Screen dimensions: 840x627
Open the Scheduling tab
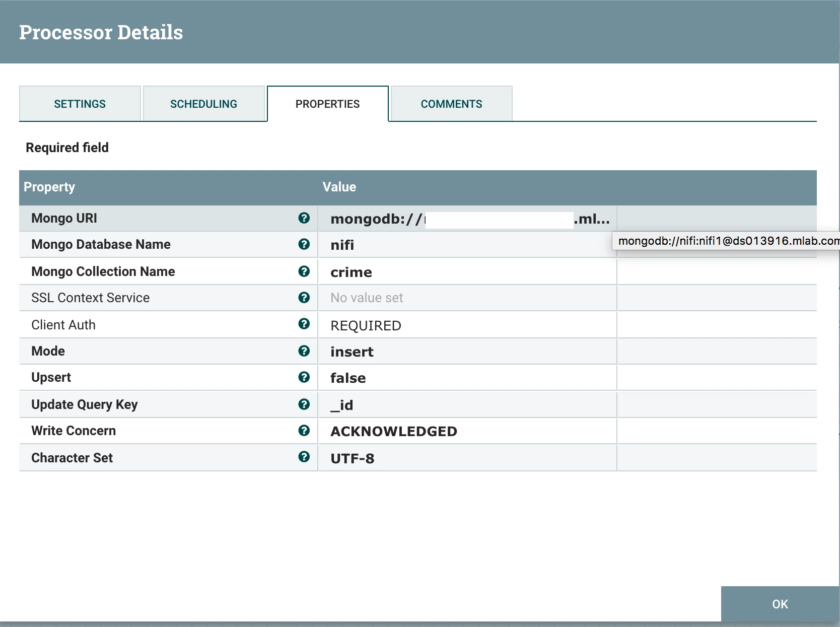click(204, 104)
